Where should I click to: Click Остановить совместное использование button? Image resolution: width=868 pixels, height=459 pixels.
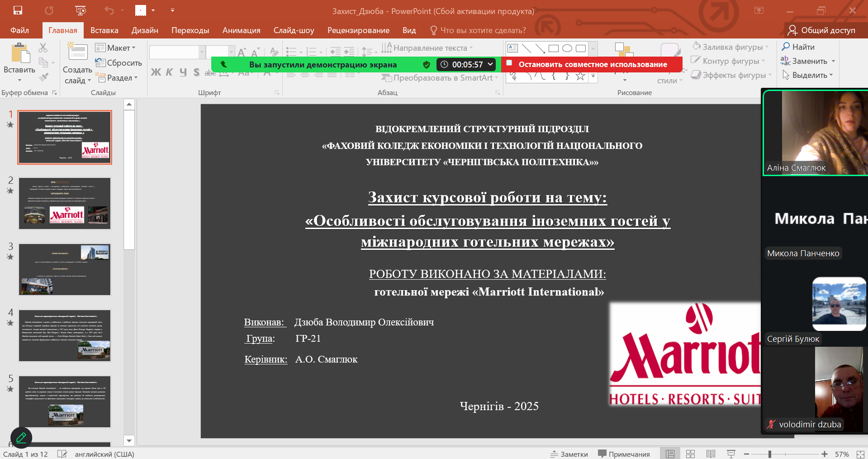click(592, 64)
